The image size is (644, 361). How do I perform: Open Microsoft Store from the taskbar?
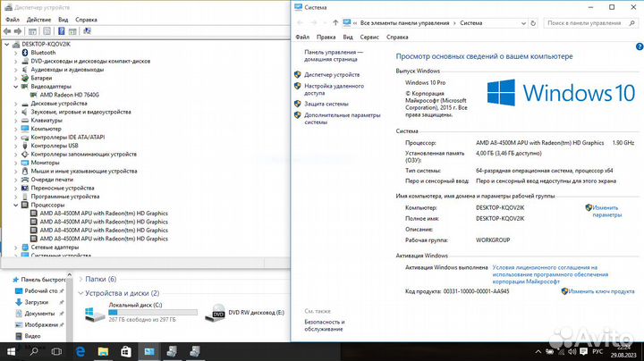click(126, 351)
